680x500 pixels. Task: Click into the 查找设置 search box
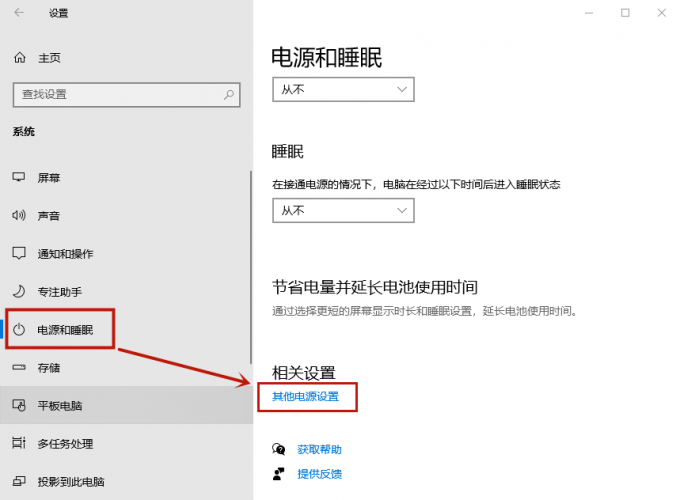point(127,95)
